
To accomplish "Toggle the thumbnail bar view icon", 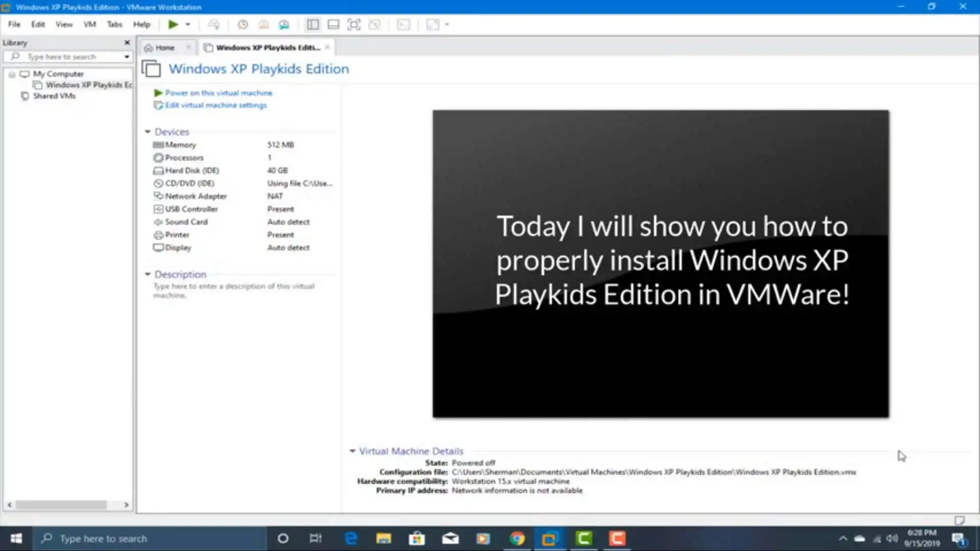I will pos(333,24).
